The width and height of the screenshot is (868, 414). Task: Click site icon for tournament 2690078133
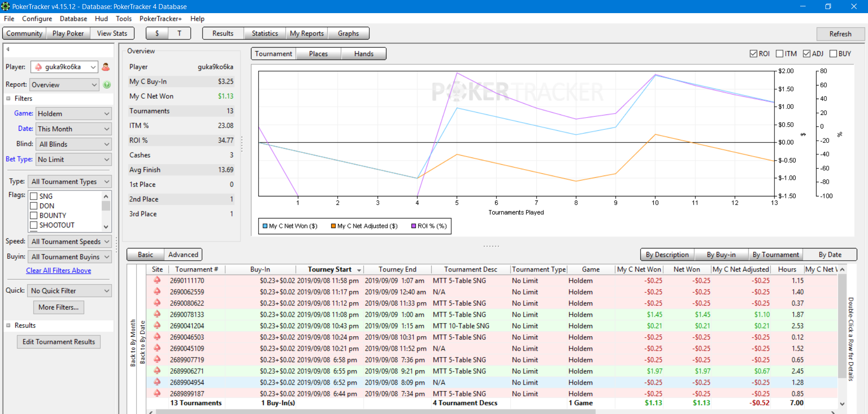click(157, 314)
